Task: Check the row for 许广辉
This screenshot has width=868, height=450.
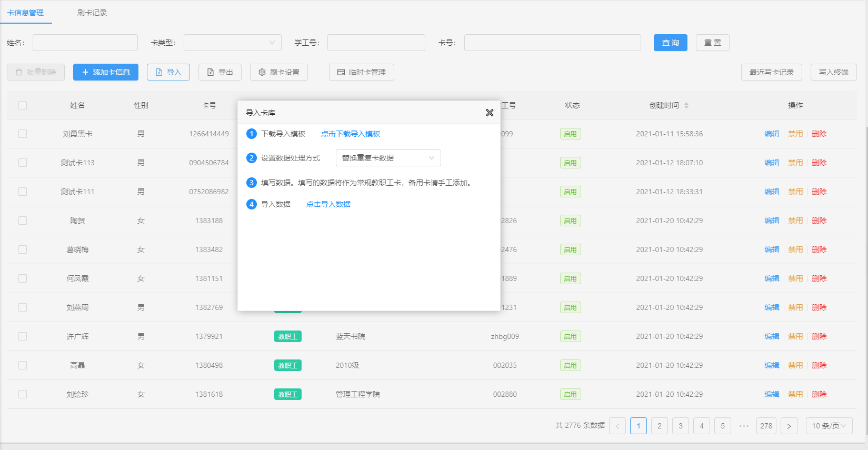Action: [23, 336]
